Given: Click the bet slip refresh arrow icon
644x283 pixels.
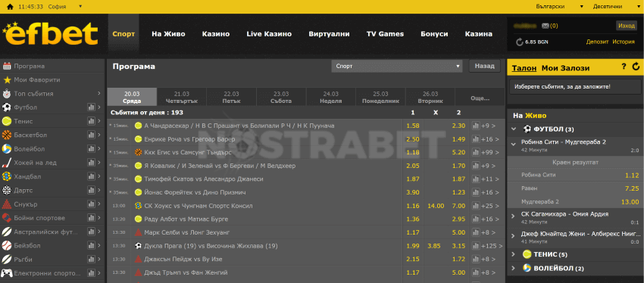Looking at the screenshot, I should coord(636,67).
